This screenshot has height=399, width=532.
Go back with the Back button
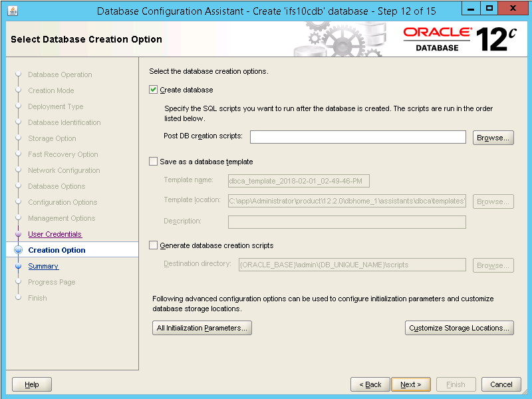370,384
